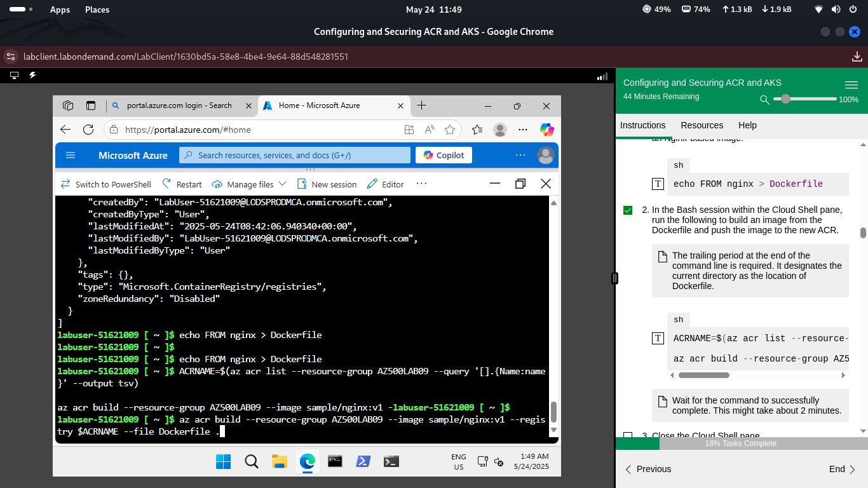Open the Azure portal hamburger menu
The height and width of the screenshot is (488, 868).
coord(71,155)
